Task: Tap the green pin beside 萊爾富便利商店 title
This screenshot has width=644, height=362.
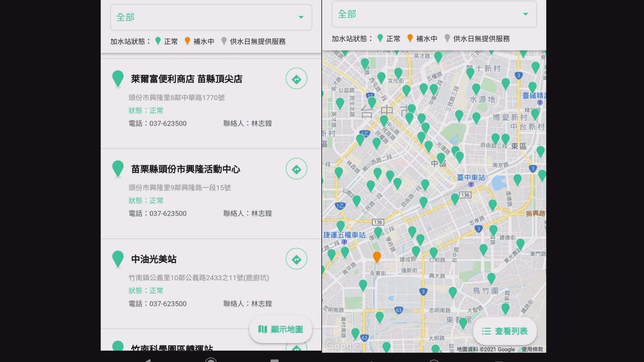Action: 118,78
